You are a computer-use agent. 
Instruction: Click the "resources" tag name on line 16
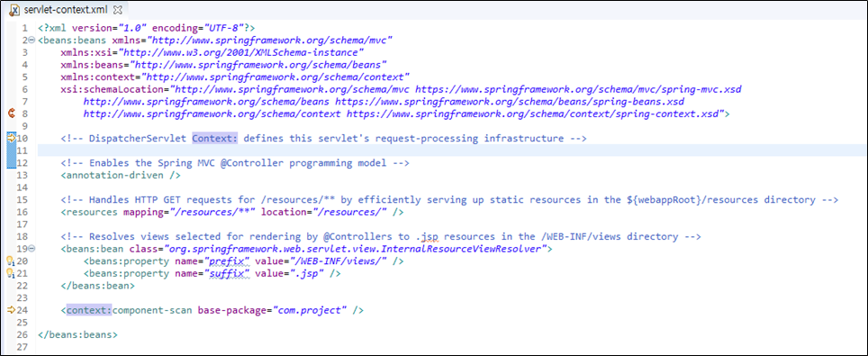pyautogui.click(x=91, y=212)
